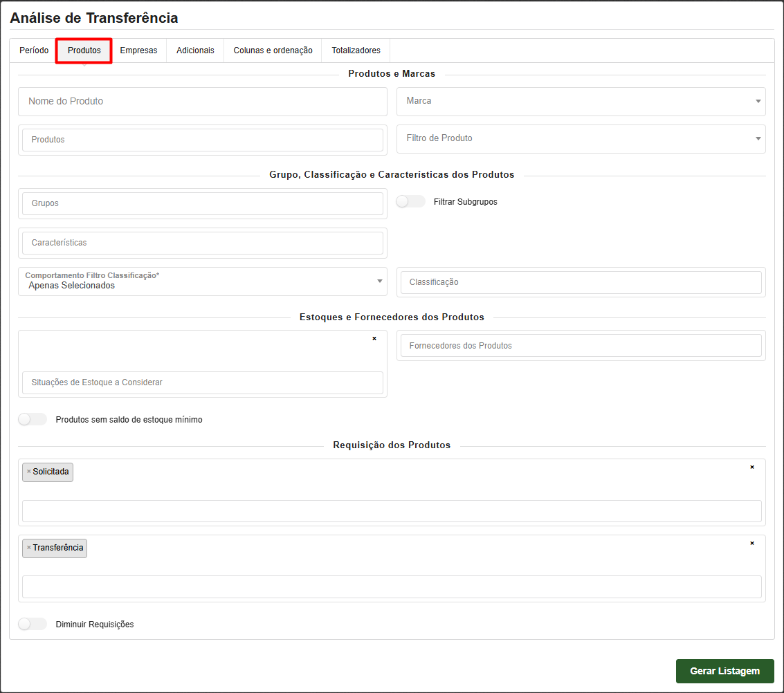
Task: Enable Produtos sem saldo de estoque mínimo
Action: coord(33,419)
